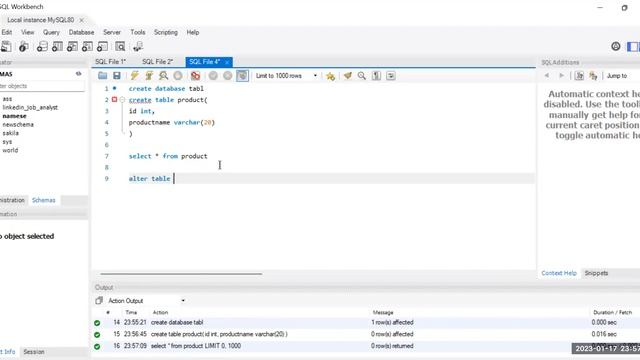This screenshot has height=360, width=640.
Task: Select the linkedin_job_analyst schema
Action: click(x=30, y=107)
